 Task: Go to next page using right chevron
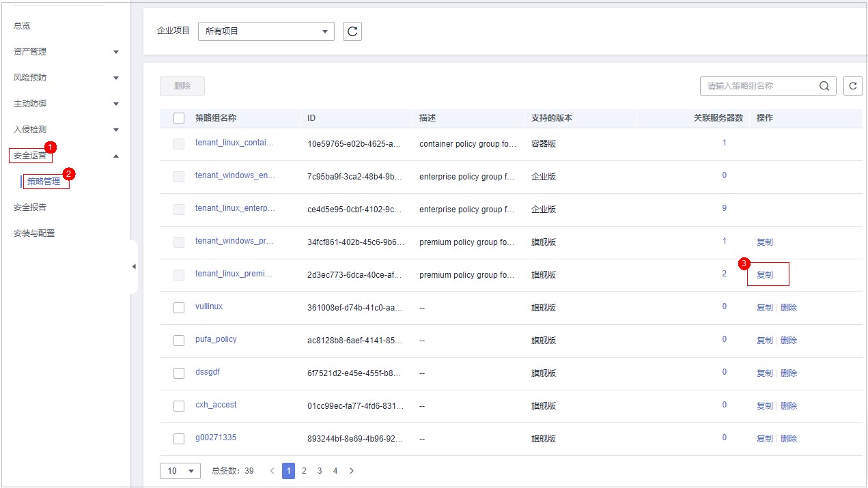352,471
